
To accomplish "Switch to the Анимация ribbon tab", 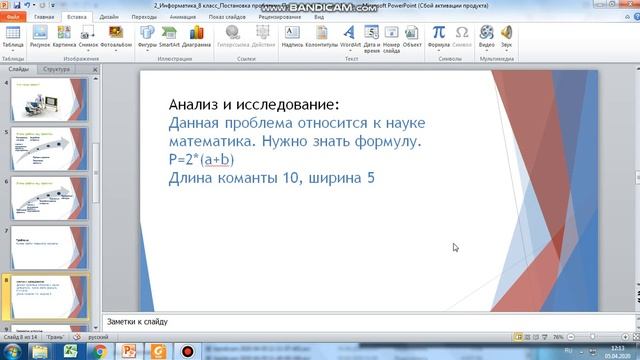I will (182, 17).
